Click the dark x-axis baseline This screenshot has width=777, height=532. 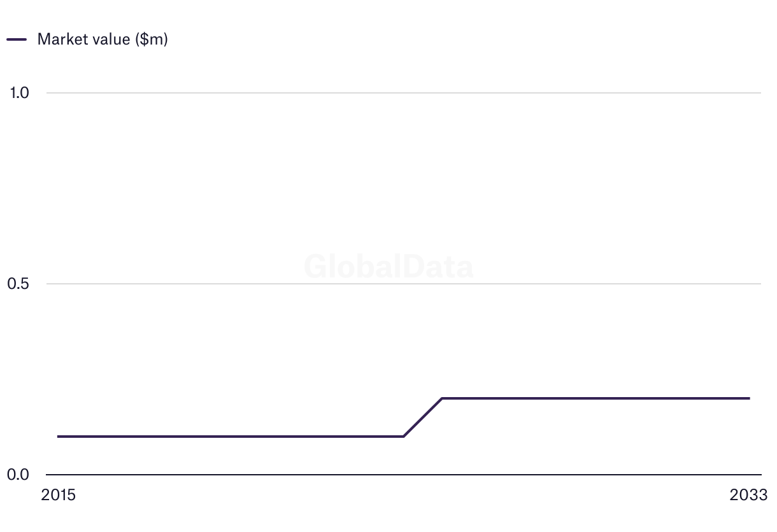(404, 475)
